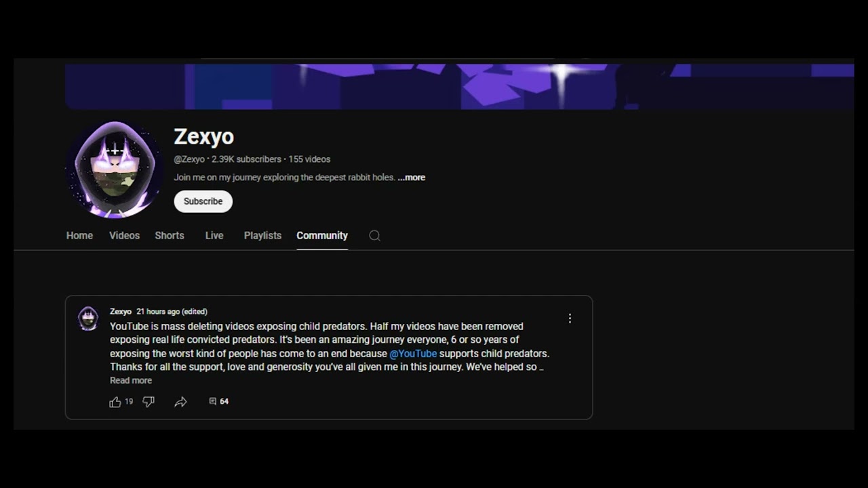Like the community post
The image size is (868, 488).
click(x=115, y=402)
